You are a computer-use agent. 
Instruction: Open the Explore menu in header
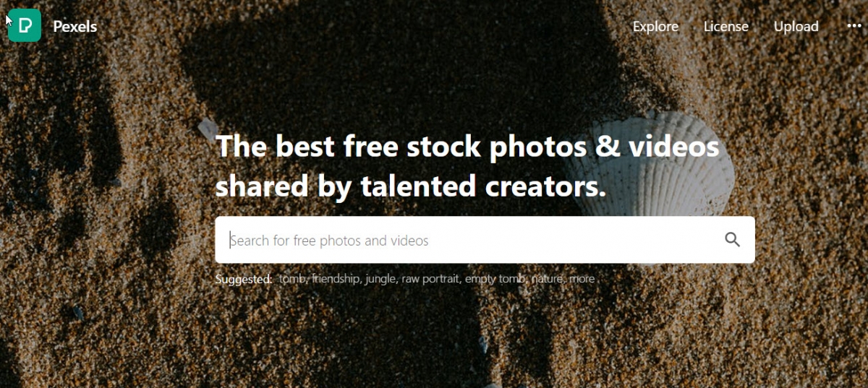click(655, 27)
